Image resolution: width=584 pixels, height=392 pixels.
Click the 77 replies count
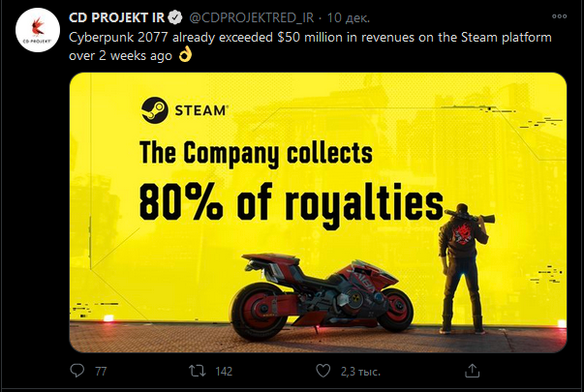click(101, 371)
